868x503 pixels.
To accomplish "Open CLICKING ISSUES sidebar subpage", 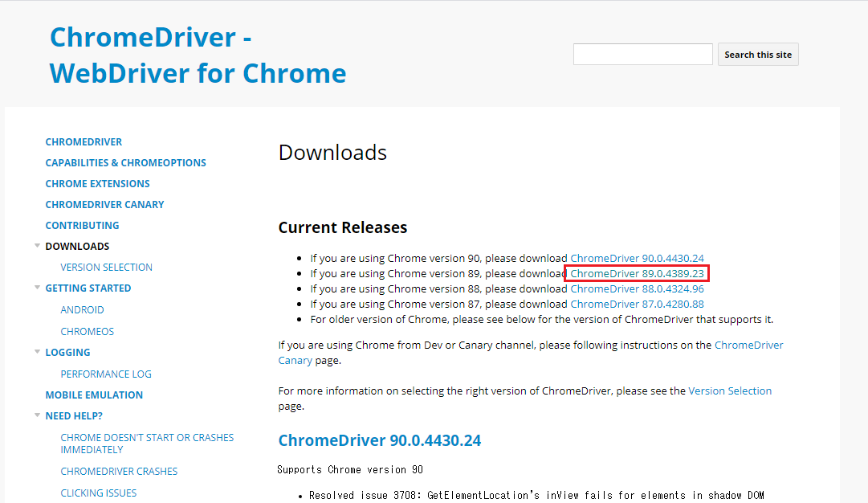I will click(99, 493).
